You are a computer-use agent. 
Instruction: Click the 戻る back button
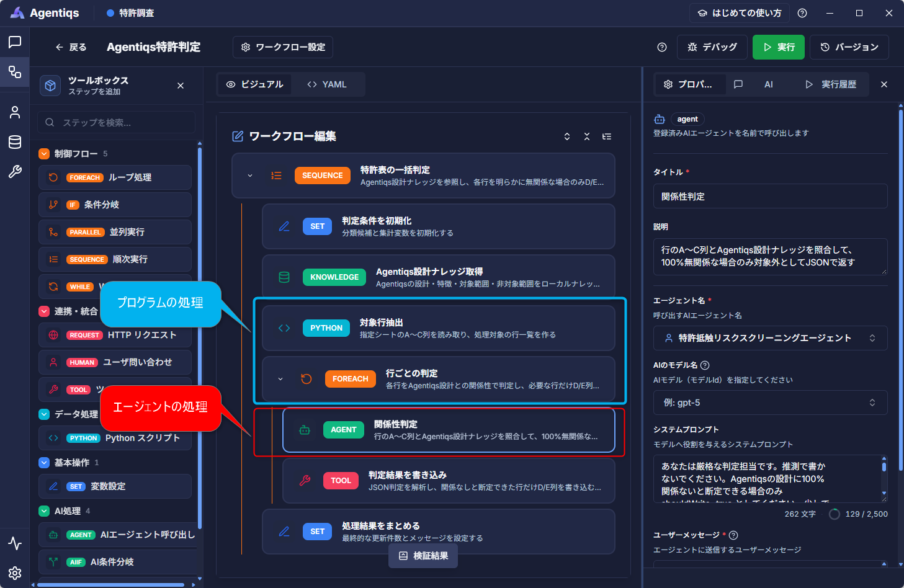[71, 47]
